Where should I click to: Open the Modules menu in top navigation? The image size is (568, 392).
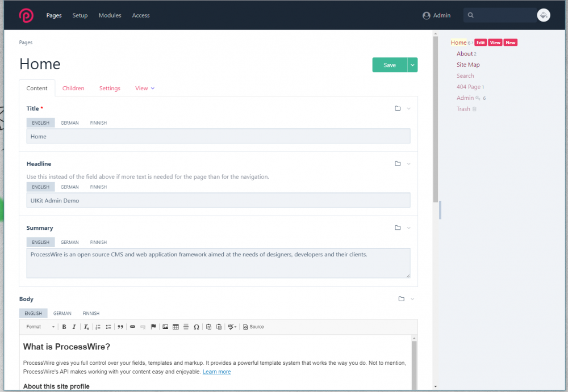[110, 15]
